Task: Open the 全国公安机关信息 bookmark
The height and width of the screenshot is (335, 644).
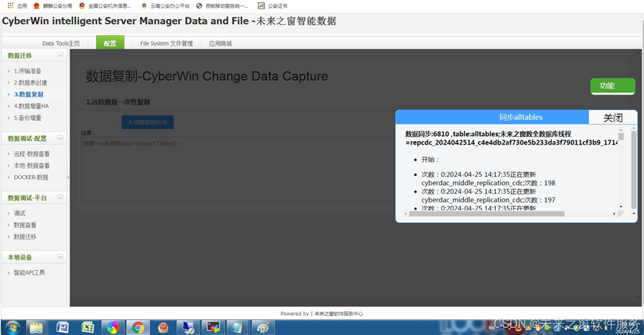Action: tap(106, 6)
